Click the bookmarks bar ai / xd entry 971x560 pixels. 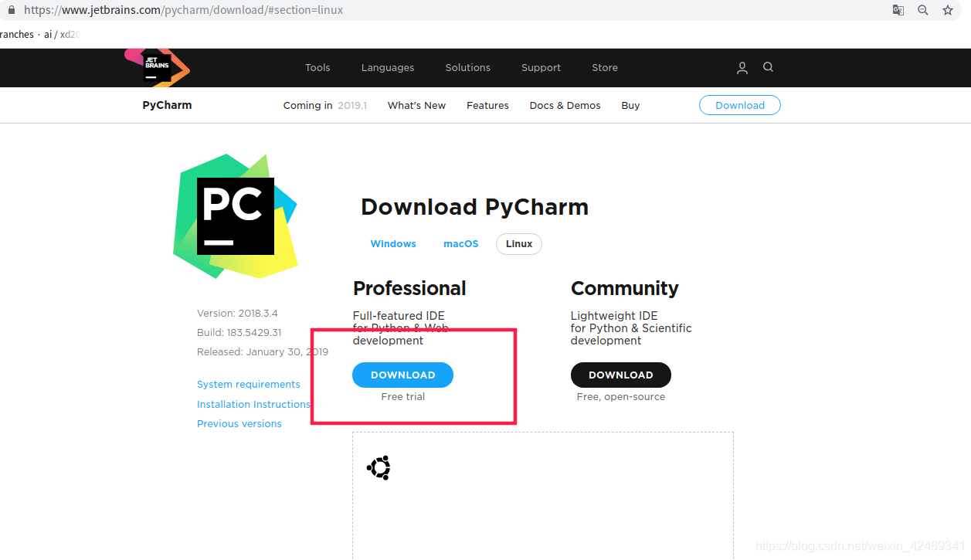click(x=62, y=35)
